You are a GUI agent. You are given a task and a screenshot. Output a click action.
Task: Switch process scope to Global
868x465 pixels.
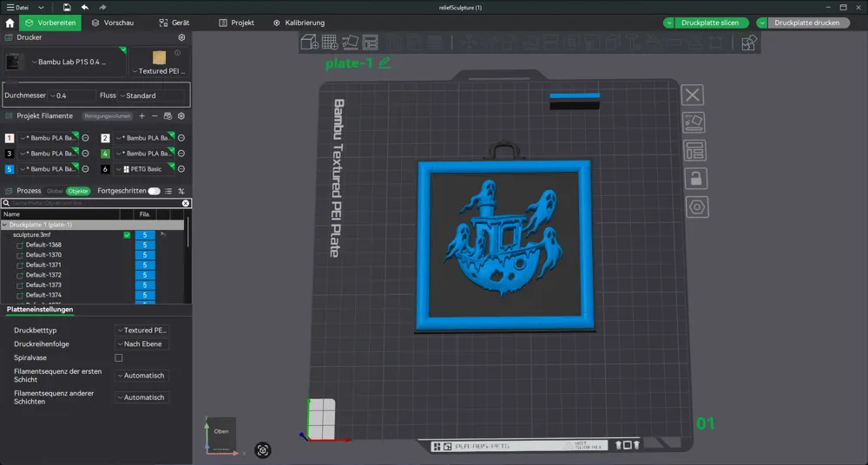click(x=55, y=191)
